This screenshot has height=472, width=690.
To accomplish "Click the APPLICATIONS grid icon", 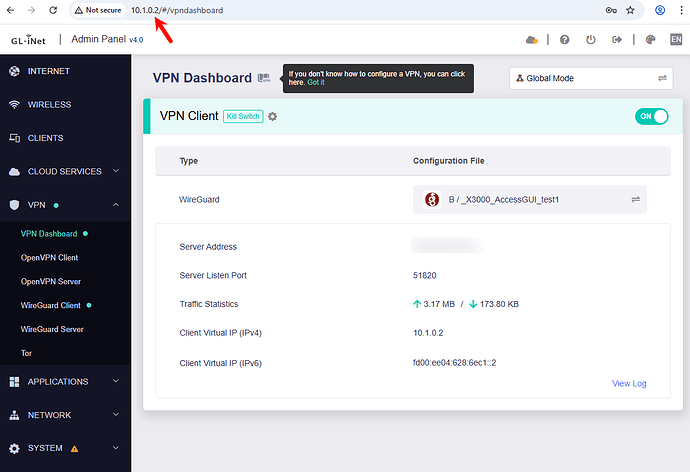I will [x=14, y=381].
